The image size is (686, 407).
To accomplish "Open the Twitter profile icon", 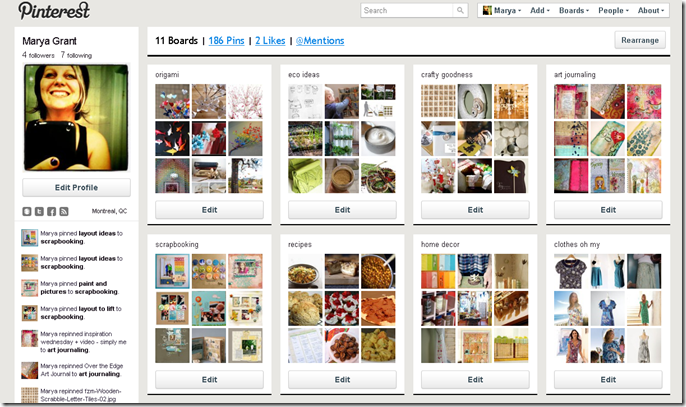I will pos(39,211).
